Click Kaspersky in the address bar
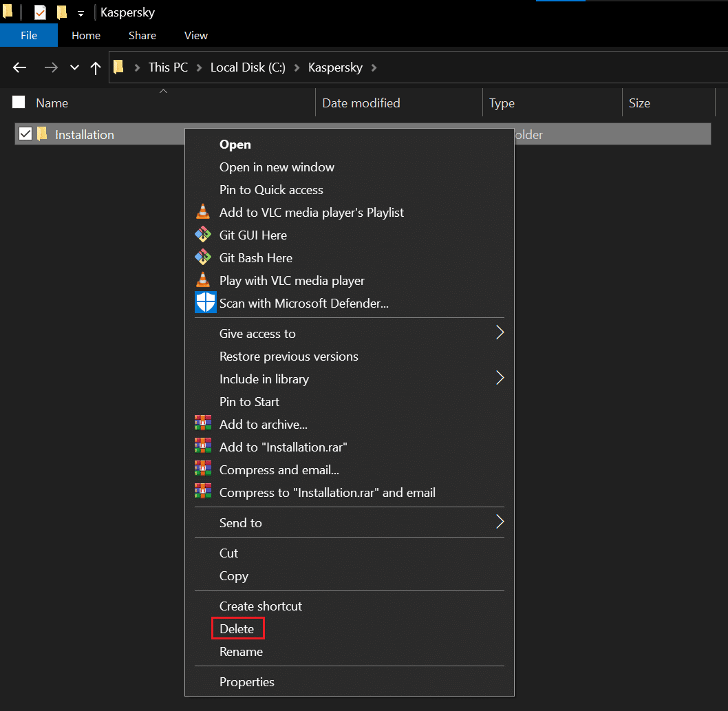The height and width of the screenshot is (711, 728). point(335,67)
